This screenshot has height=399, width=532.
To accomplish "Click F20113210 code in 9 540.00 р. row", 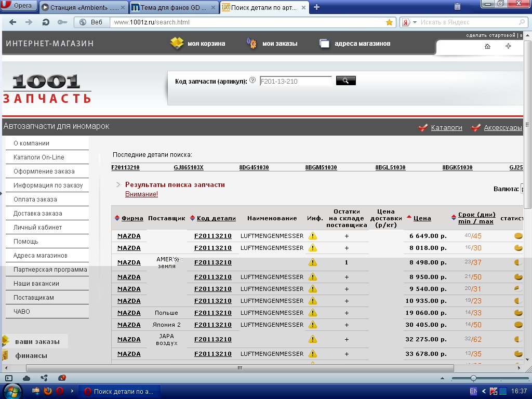I will point(212,289).
